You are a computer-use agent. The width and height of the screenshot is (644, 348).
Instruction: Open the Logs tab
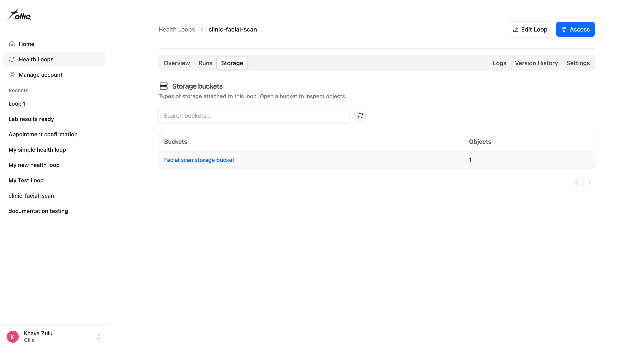(x=499, y=63)
